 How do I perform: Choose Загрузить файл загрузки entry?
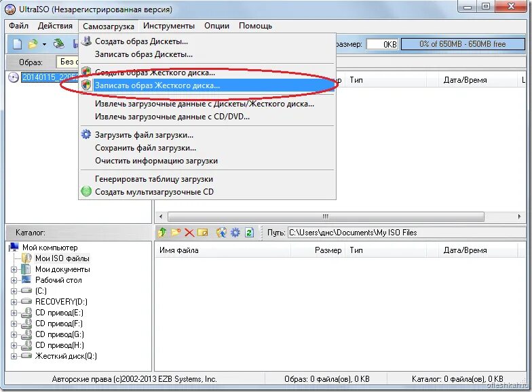[208, 135]
